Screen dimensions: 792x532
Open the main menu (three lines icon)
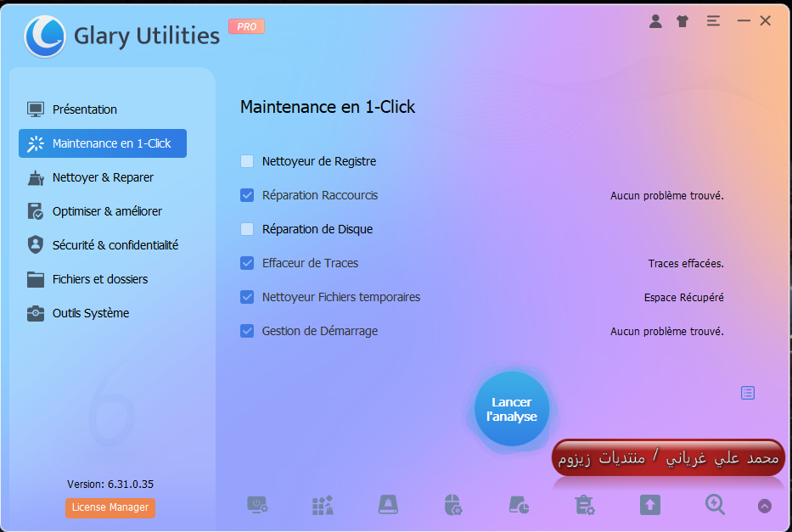point(713,20)
